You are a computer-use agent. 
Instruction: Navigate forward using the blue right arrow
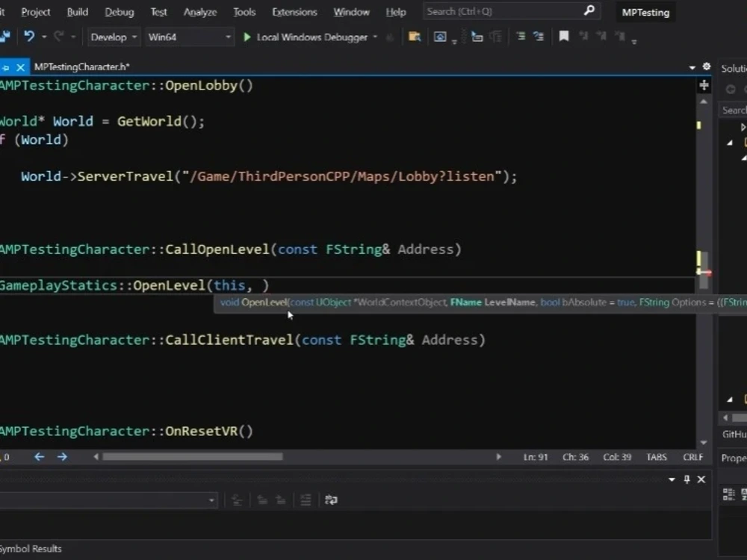(x=62, y=457)
